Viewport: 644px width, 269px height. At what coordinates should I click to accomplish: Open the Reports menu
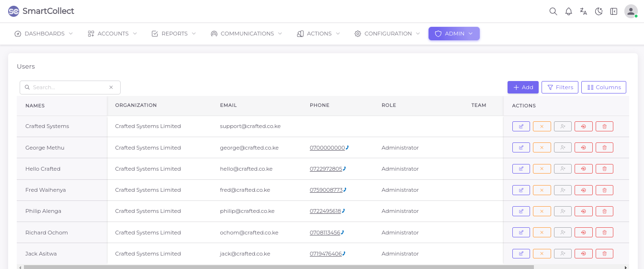[x=174, y=34]
